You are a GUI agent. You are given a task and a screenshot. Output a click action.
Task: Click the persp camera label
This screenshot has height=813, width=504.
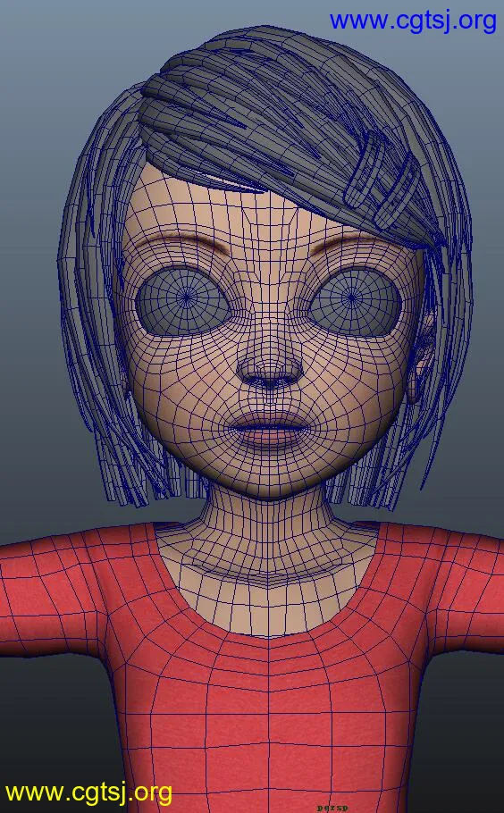tap(332, 808)
